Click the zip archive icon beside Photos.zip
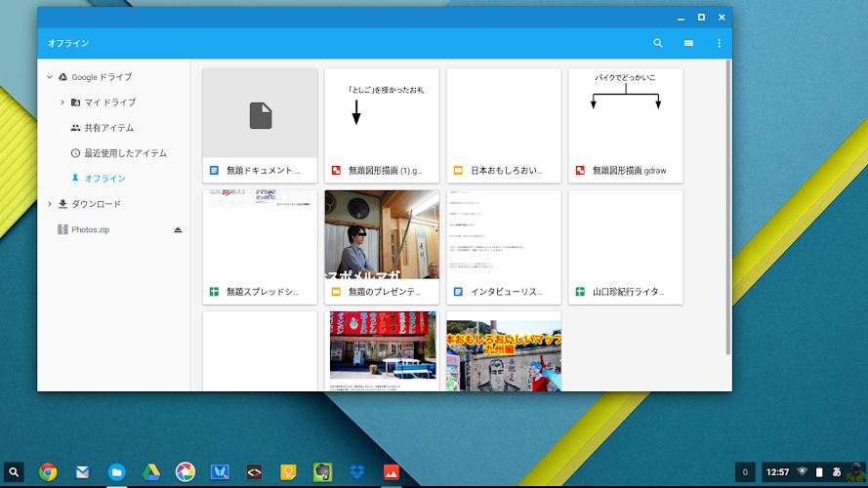 (x=62, y=229)
